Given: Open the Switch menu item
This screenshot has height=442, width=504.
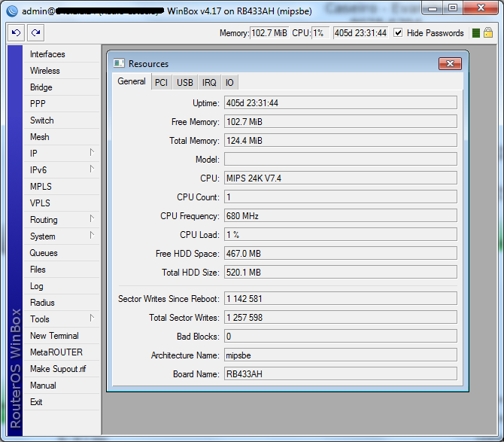Looking at the screenshot, I should pyautogui.click(x=62, y=120).
